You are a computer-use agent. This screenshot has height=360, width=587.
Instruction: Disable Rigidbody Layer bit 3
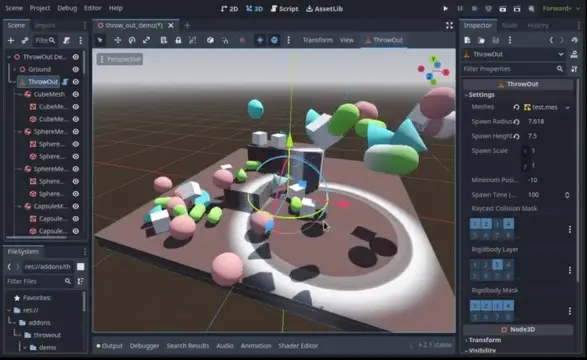pos(497,265)
